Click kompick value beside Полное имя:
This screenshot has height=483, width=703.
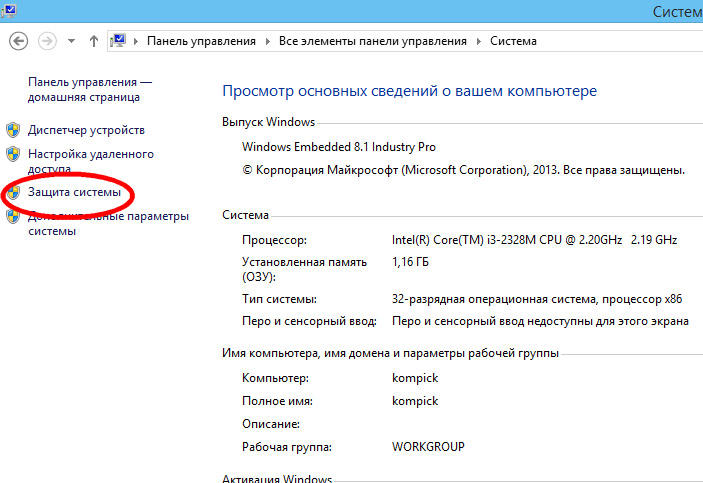[415, 401]
